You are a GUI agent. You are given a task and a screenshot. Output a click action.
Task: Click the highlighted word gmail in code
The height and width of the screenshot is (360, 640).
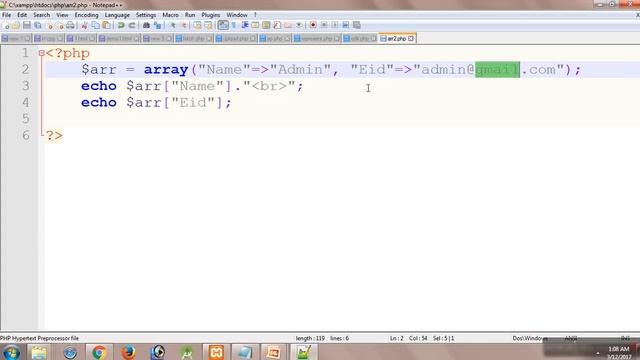(x=497, y=69)
